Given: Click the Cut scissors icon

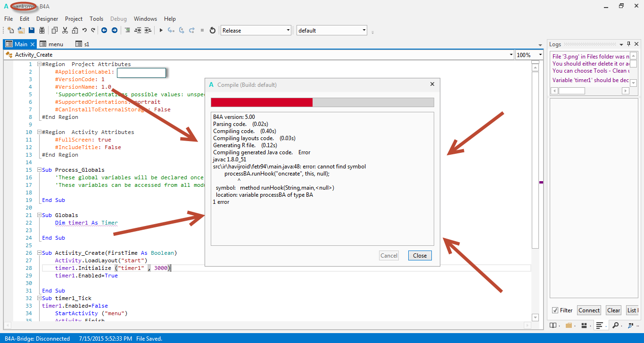Looking at the screenshot, I should coord(65,30).
